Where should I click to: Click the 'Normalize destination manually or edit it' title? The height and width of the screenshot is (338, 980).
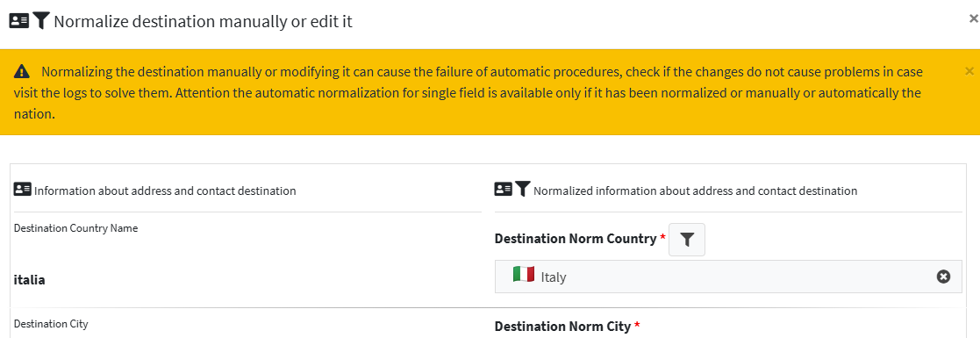[x=204, y=21]
